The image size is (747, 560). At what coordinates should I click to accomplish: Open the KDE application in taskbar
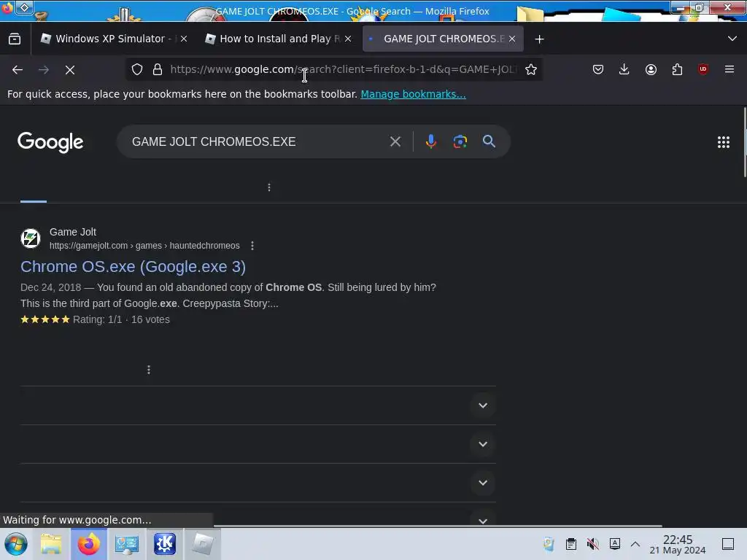click(164, 544)
